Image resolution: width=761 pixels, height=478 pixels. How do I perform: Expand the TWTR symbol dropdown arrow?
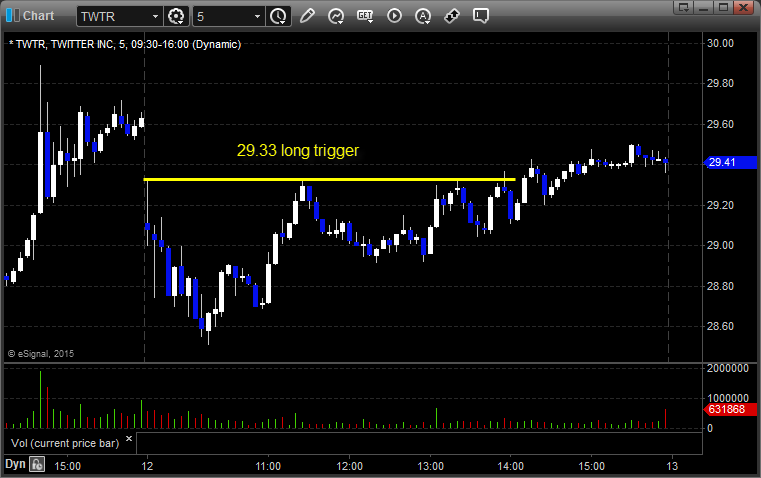coord(155,16)
